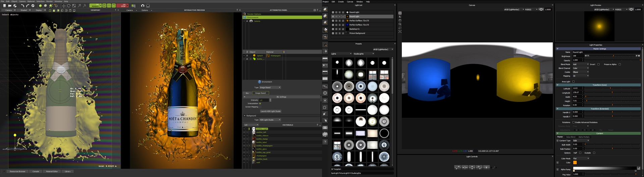
Task: Open the Cookie Ellipse dropdown
Action: [581, 72]
